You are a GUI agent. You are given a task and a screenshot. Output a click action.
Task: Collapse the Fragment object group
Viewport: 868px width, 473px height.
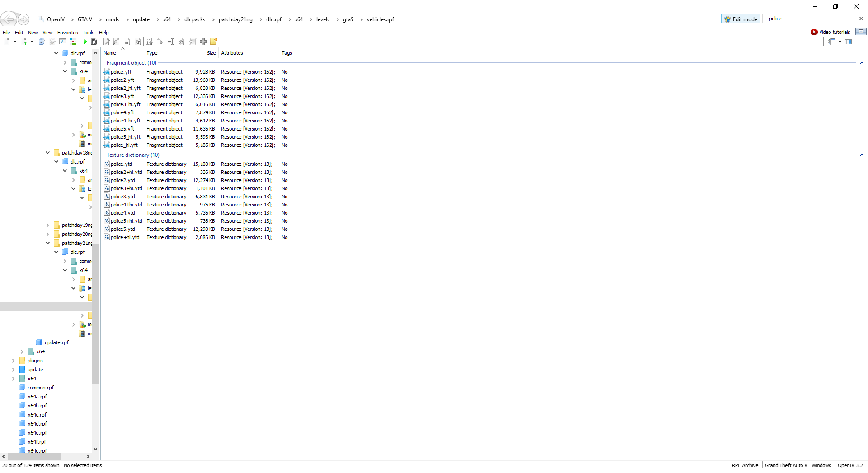[x=862, y=63]
